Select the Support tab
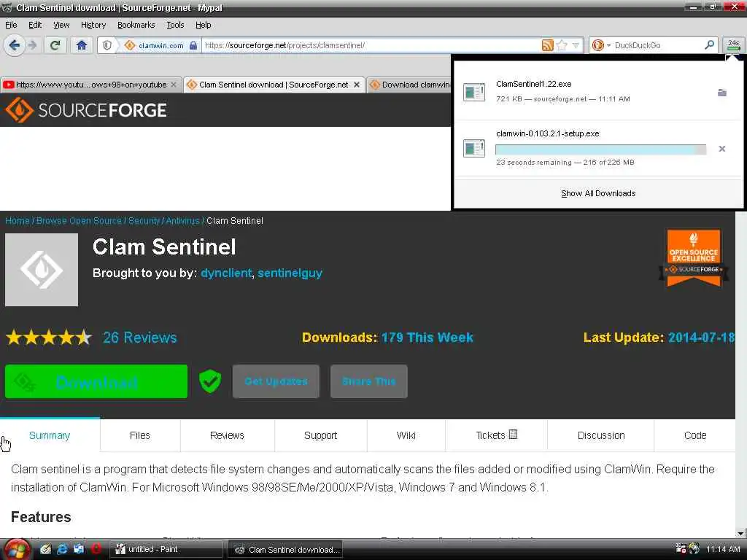Screen dimensions: 747x560 coord(321,435)
